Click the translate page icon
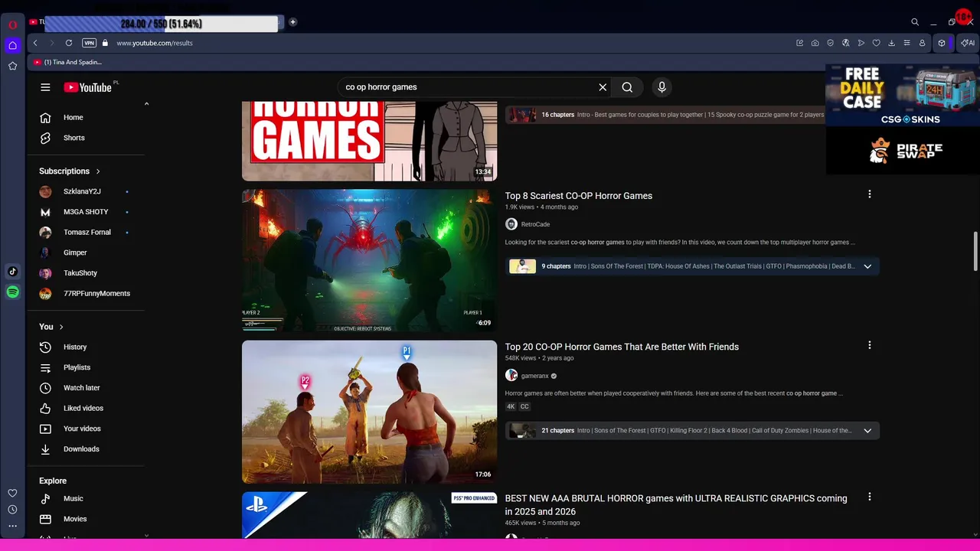 point(846,43)
